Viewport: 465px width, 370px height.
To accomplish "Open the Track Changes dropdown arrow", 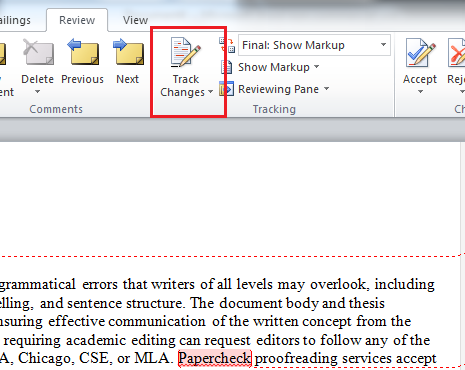I will 210,92.
